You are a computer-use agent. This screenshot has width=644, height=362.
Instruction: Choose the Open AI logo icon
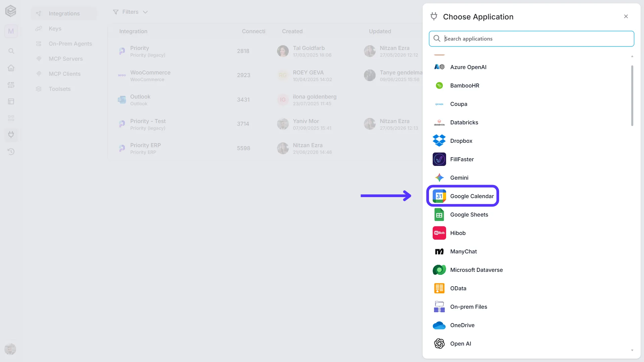439,344
